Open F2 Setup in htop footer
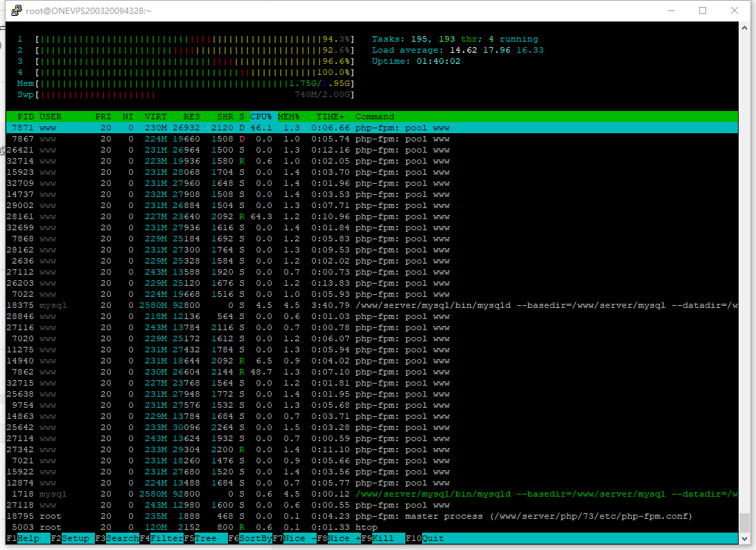The image size is (756, 550). coord(72,538)
